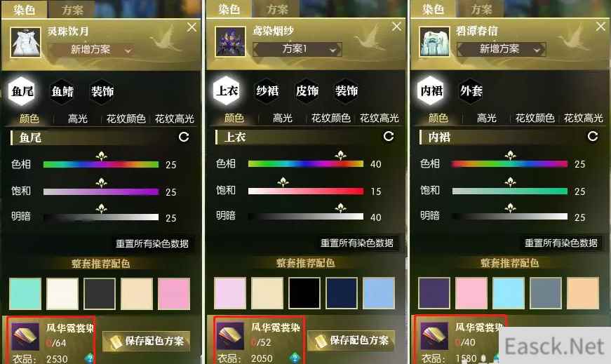Reset 内裙 section using circular arrow icon
Screen dimensions: 611x364
point(593,136)
